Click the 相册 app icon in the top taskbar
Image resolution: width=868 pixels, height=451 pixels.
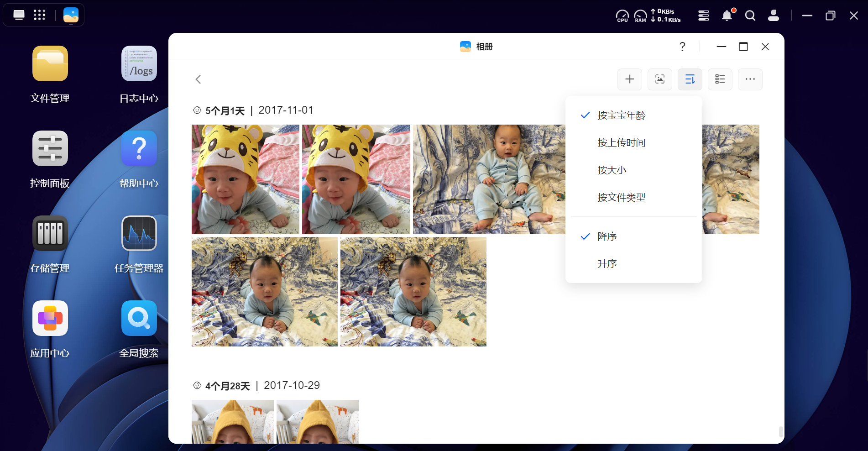point(71,15)
